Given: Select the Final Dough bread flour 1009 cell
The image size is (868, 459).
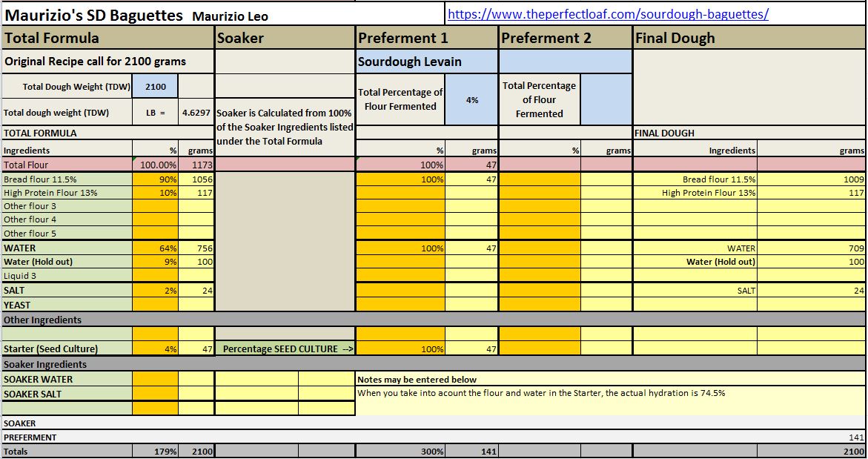Looking at the screenshot, I should (811, 179).
